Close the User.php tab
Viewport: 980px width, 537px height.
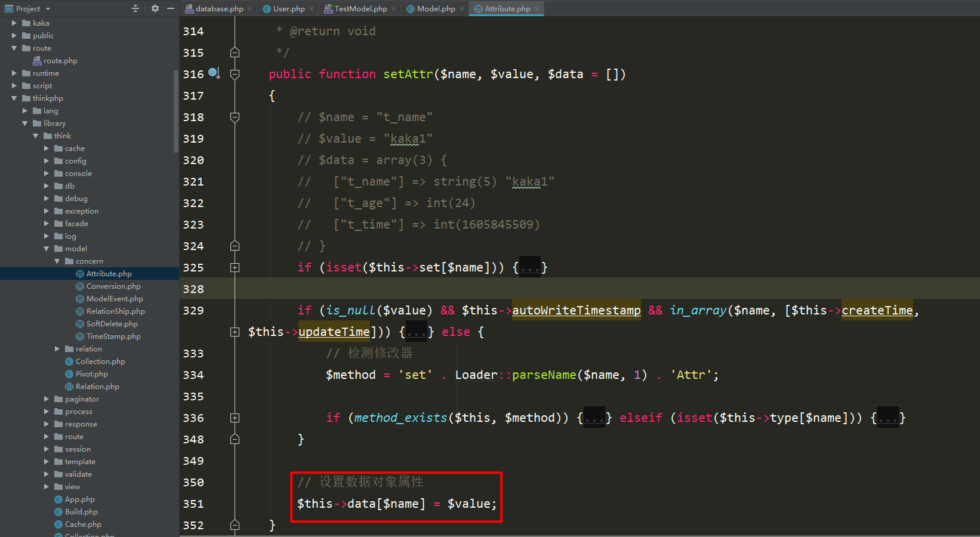[311, 9]
